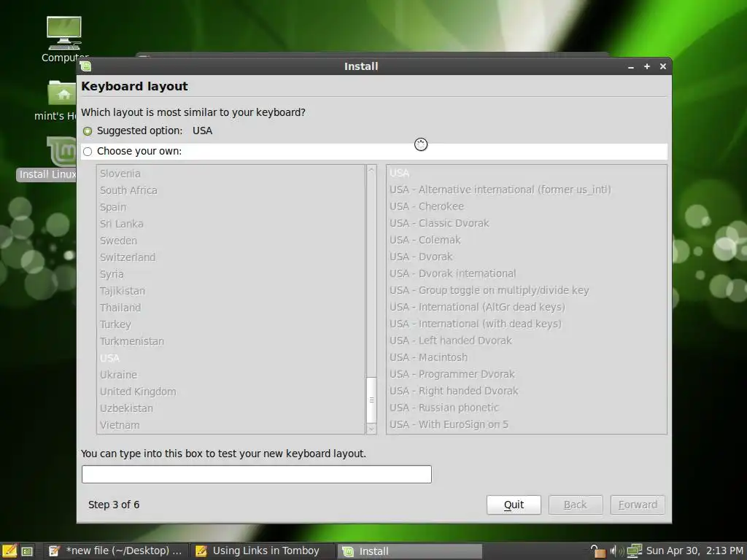Screen dimensions: 747x560
Task: Click the keyboard layout test input box
Action: [257, 474]
